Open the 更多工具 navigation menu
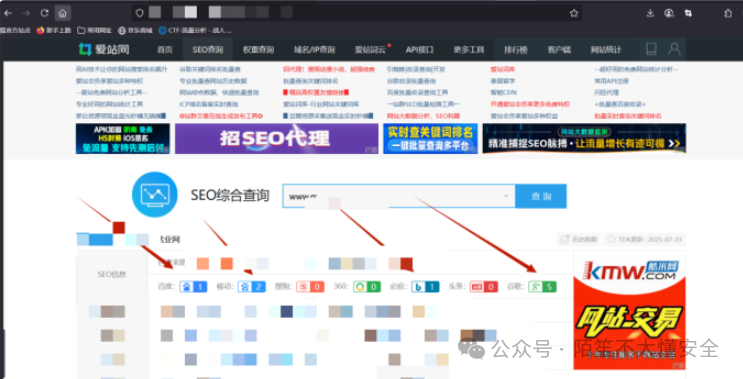The height and width of the screenshot is (379, 743). click(469, 50)
